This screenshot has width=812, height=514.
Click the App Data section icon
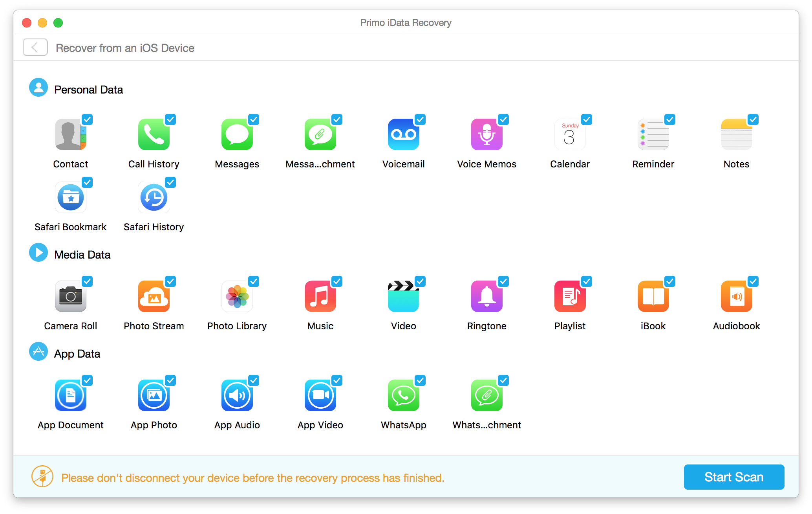point(38,351)
